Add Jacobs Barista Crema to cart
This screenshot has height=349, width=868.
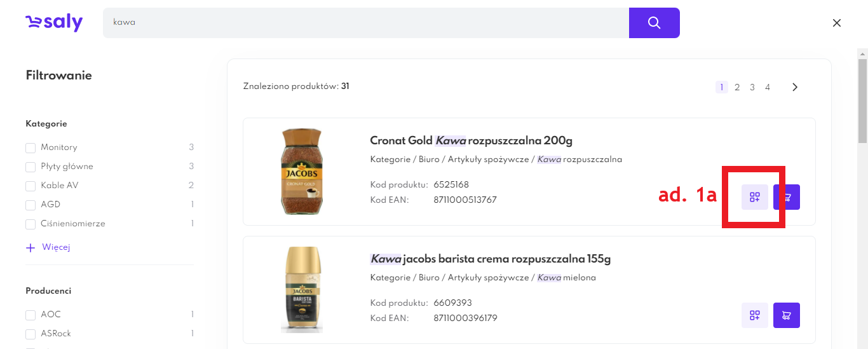(x=787, y=315)
